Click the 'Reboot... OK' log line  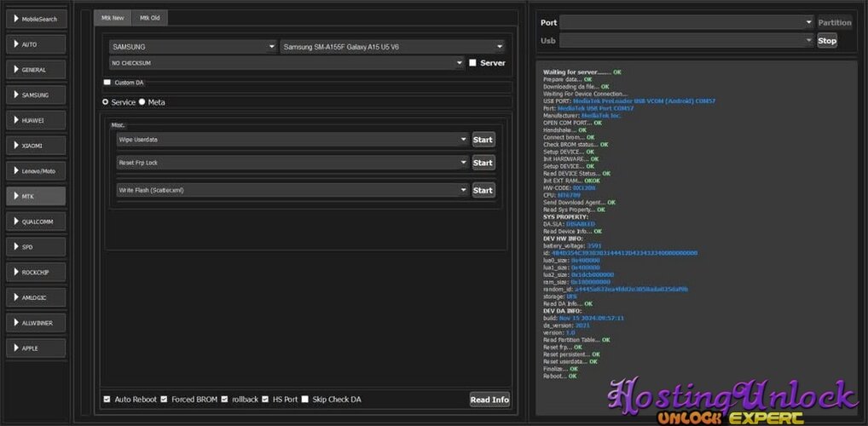coord(559,376)
